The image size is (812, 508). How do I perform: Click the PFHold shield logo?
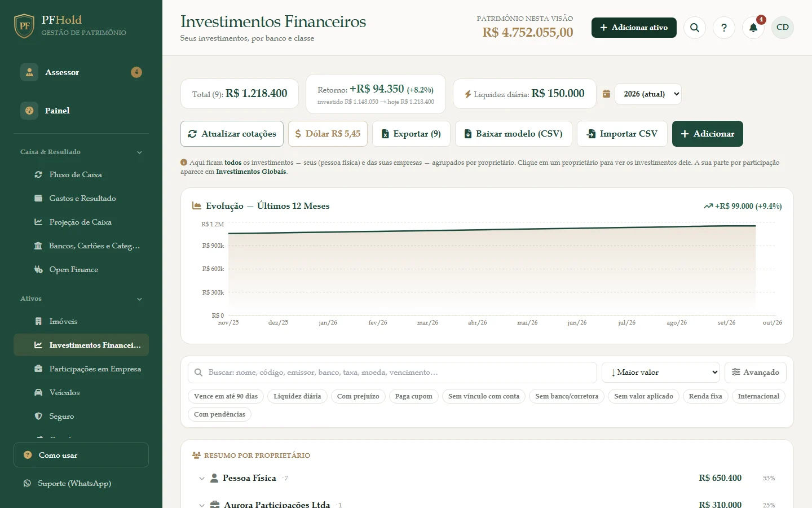[x=24, y=26]
